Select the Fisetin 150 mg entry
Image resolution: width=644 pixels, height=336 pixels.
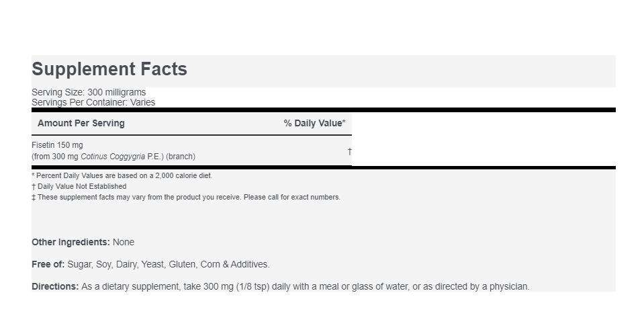click(x=57, y=145)
